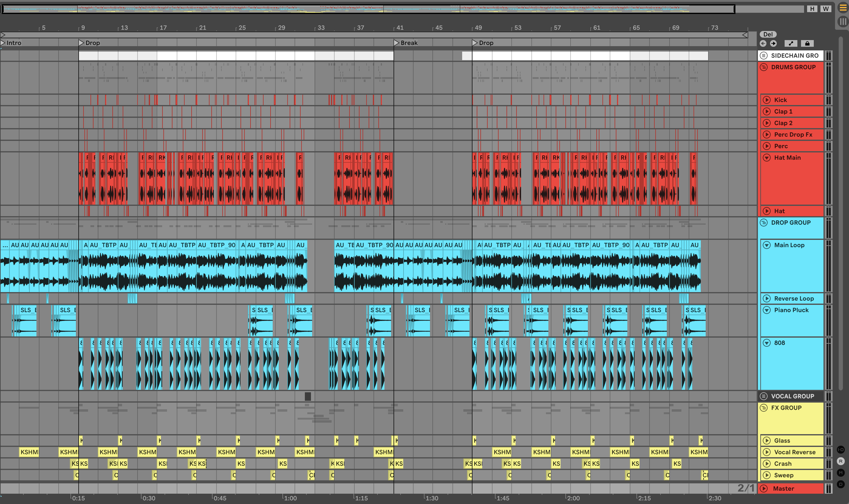The height and width of the screenshot is (504, 849).
Task: Click the Lock Envelopes icon
Action: 807,43
